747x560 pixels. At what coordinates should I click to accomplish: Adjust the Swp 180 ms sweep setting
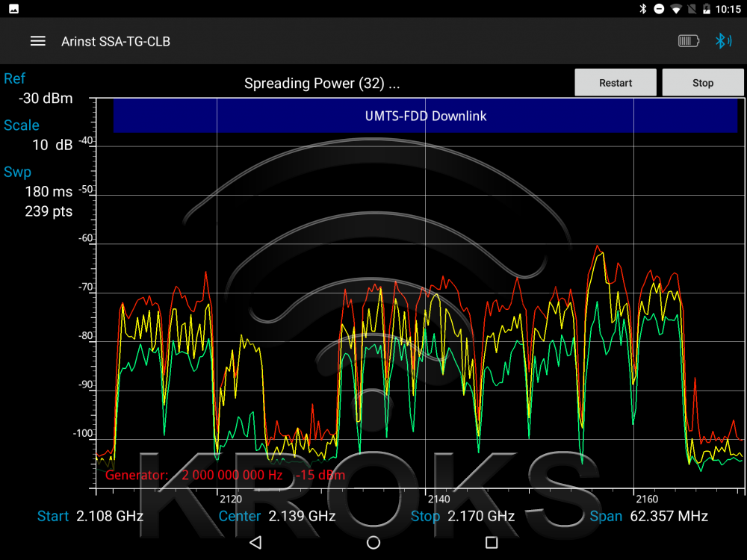(49, 192)
